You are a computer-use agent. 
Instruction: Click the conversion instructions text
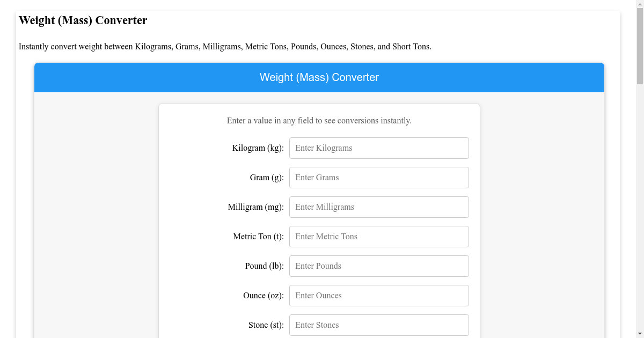pyautogui.click(x=319, y=120)
